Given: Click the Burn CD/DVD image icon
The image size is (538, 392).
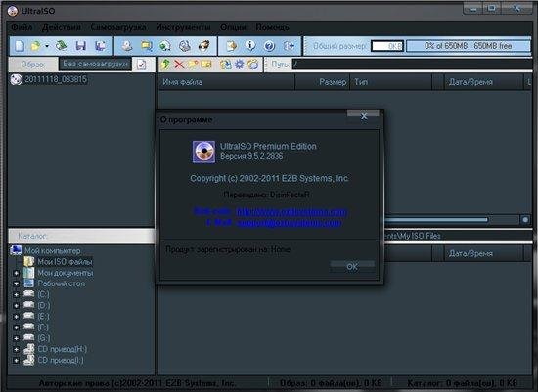Looking at the screenshot, I should (x=204, y=46).
